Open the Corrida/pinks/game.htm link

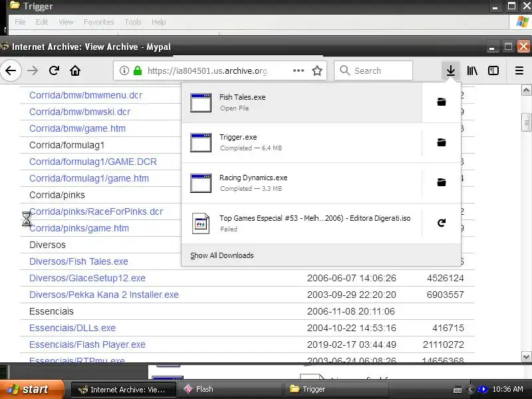(x=79, y=228)
